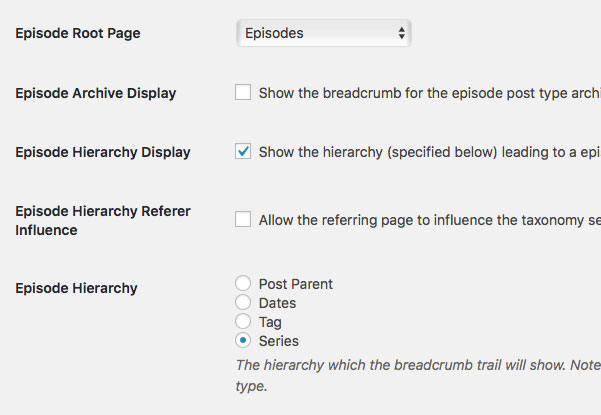Choose the Dates radio button

[243, 302]
